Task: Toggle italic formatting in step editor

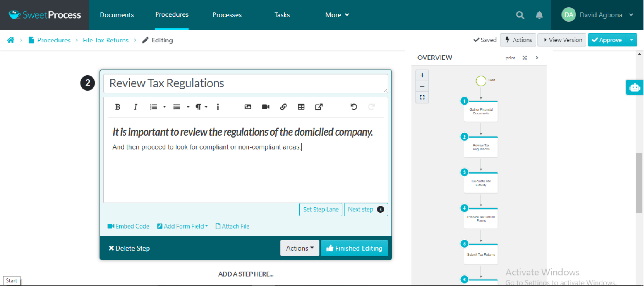Action: coord(136,107)
